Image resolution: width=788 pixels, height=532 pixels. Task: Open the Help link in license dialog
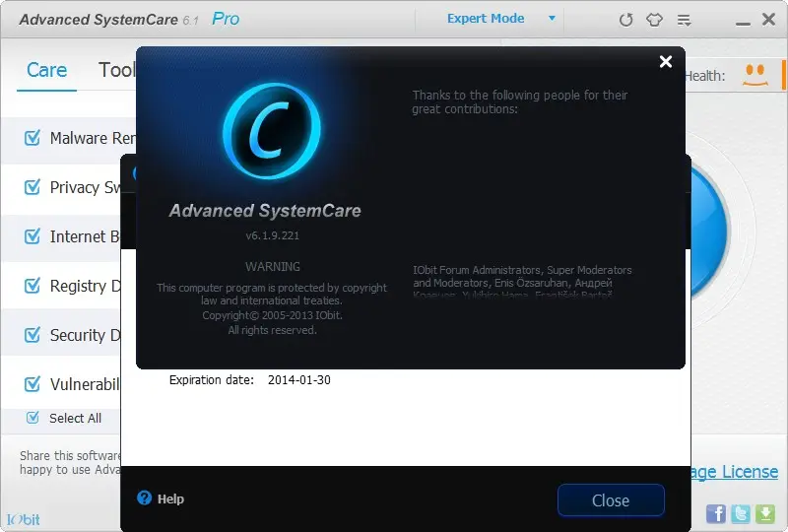[x=170, y=499]
